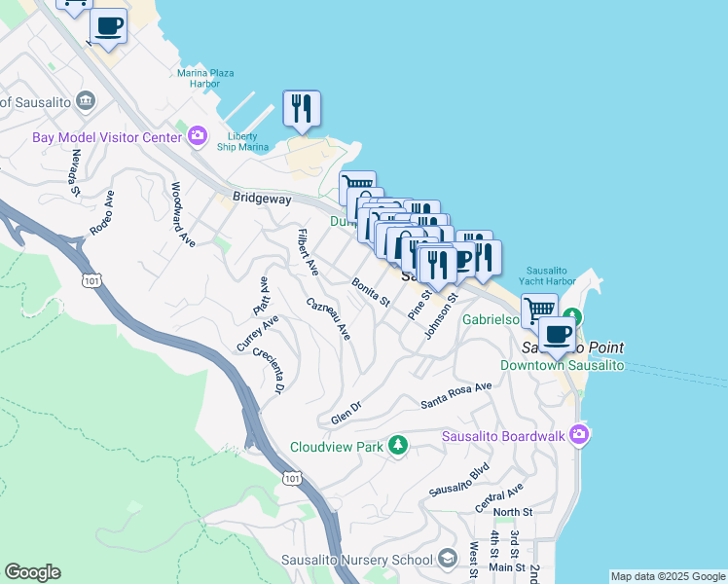Click the Woodward Ave street label
Image resolution: width=728 pixels, height=584 pixels.
[x=183, y=214]
